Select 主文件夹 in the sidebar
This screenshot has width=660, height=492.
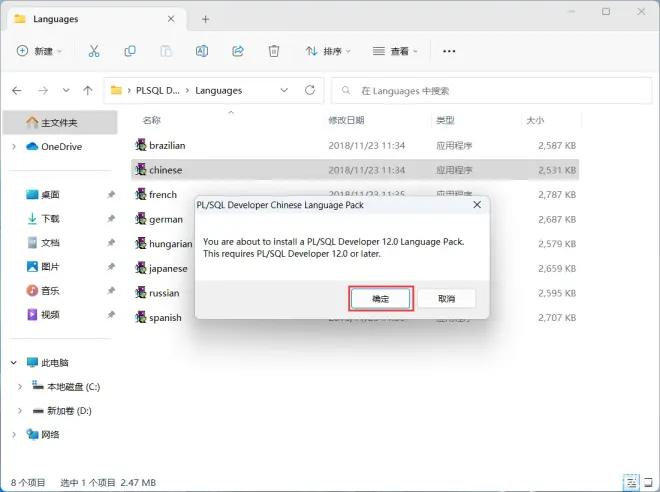point(60,122)
